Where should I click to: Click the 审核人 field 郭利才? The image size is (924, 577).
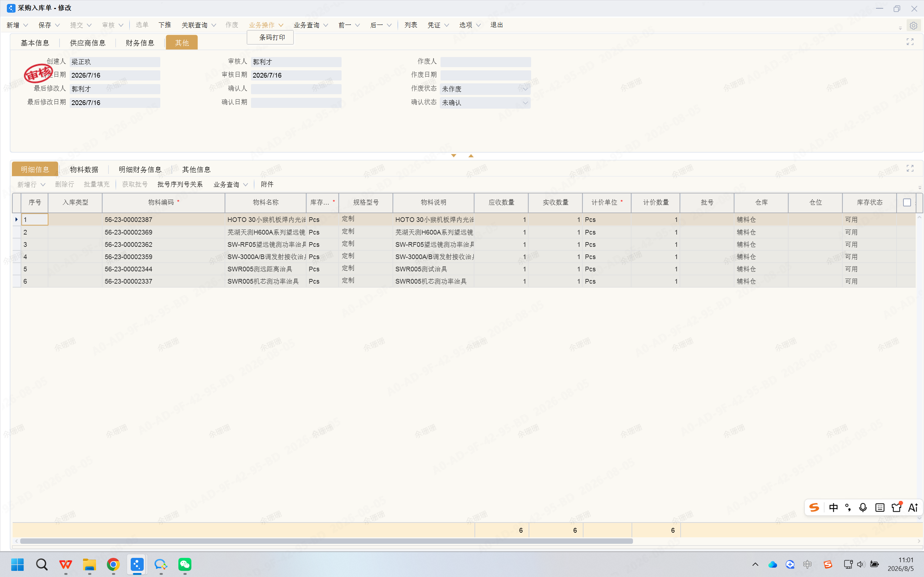296,62
